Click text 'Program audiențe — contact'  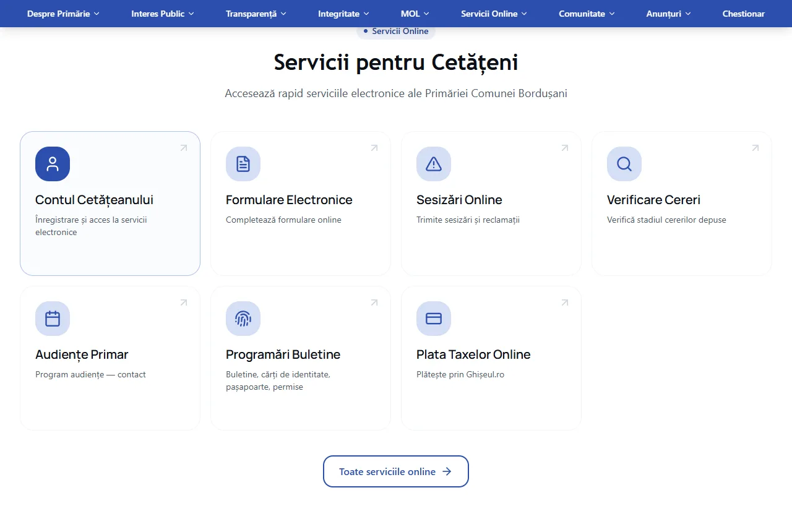point(90,374)
